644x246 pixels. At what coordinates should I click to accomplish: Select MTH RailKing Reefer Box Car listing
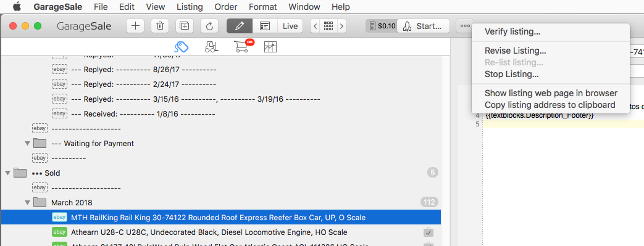(x=221, y=217)
